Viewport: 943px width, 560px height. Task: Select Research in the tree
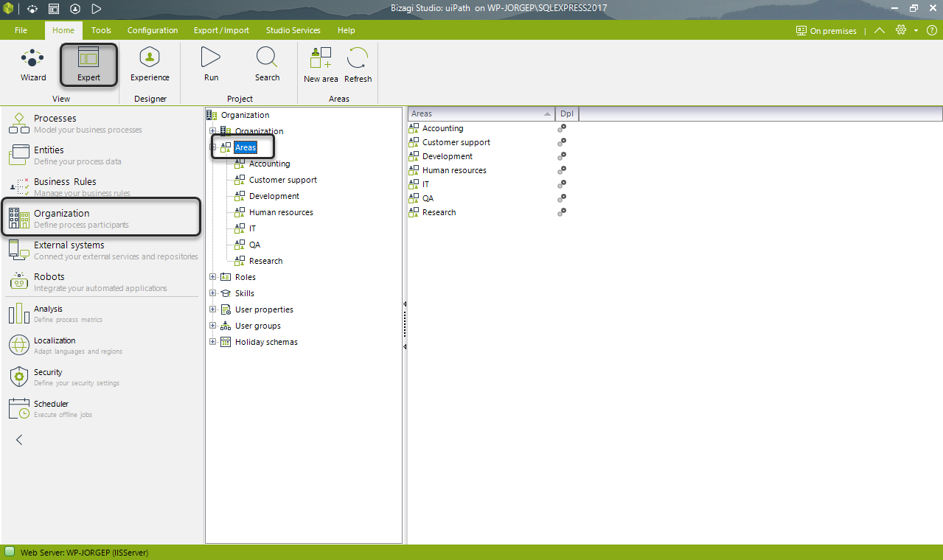point(265,261)
